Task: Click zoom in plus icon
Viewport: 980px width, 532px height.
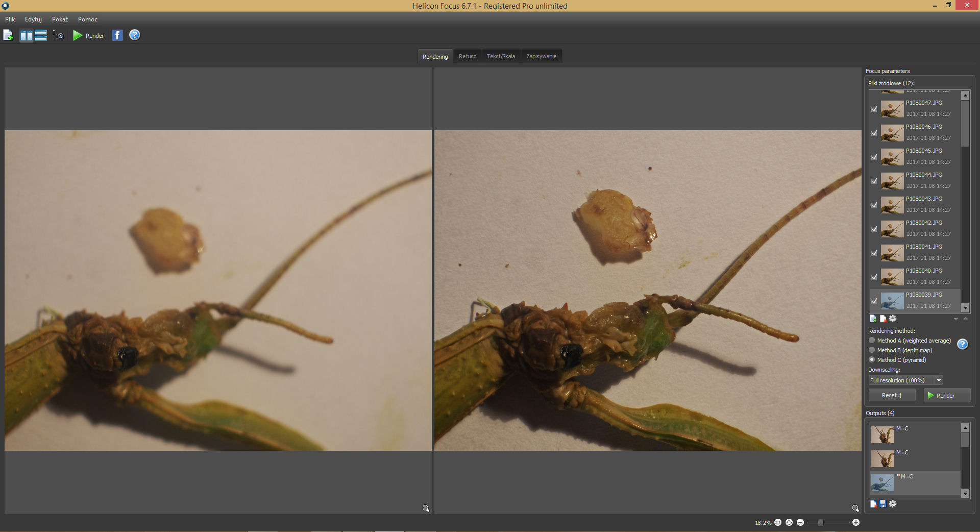Action: click(x=856, y=522)
